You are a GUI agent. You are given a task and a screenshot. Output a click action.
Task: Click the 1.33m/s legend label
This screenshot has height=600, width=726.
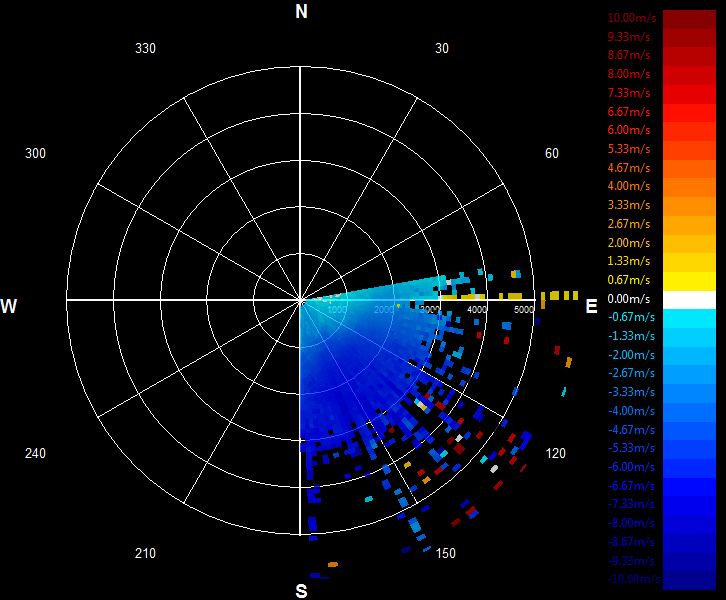pos(629,261)
